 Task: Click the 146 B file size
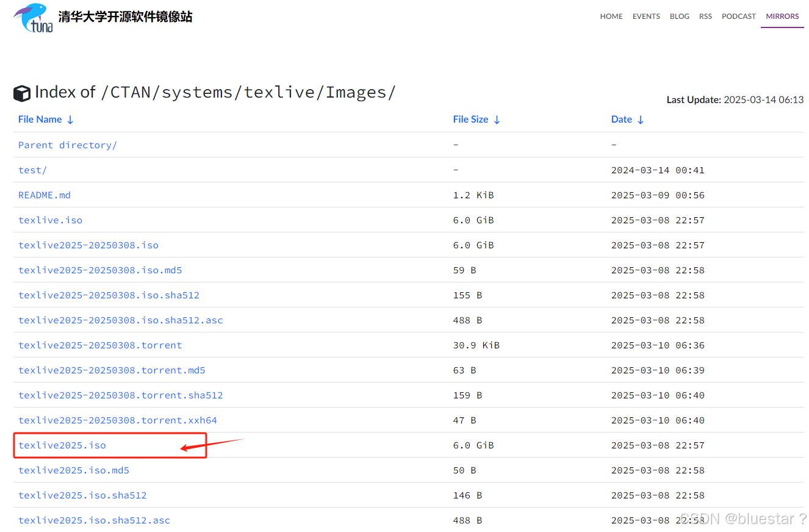[x=467, y=495]
